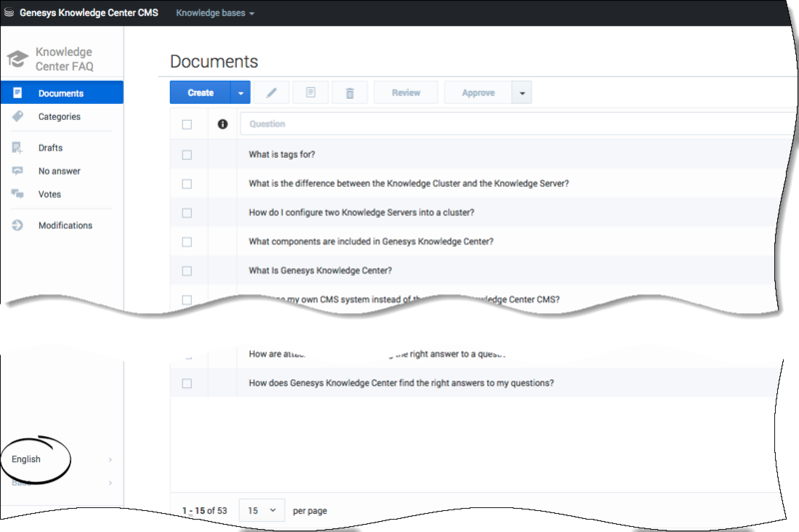Click the Genesys database icon in header

[9, 13]
